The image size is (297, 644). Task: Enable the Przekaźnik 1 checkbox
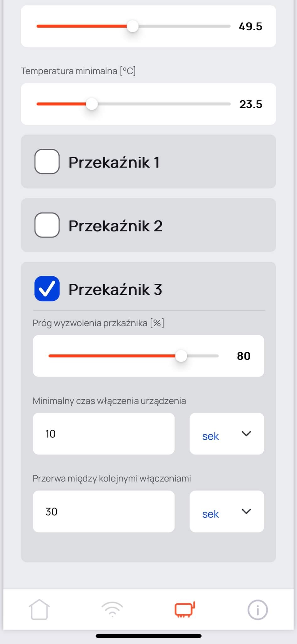47,162
